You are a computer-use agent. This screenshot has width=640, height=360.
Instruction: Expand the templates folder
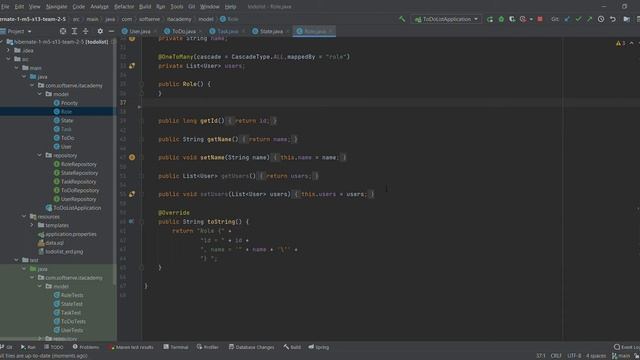tap(32, 225)
